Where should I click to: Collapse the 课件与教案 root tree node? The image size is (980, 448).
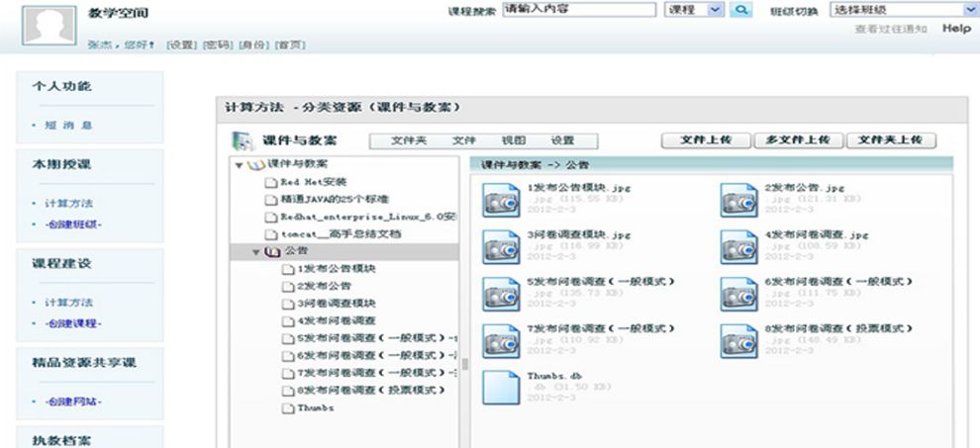(239, 164)
